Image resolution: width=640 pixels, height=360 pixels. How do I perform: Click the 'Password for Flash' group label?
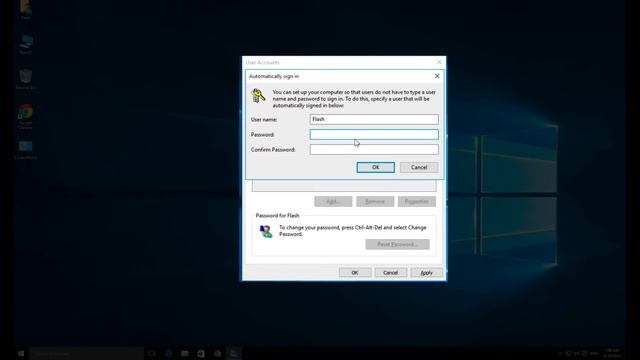pyautogui.click(x=278, y=216)
